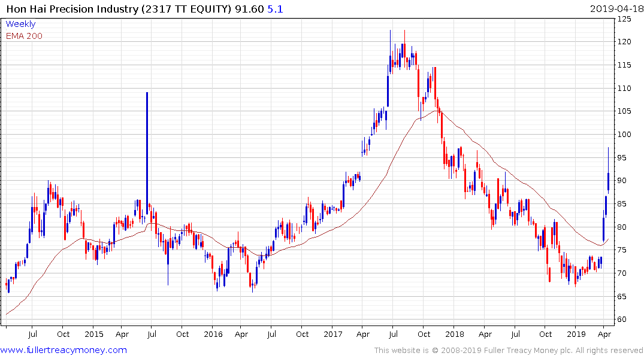Click the 2017 year label on time axis

[332, 334]
